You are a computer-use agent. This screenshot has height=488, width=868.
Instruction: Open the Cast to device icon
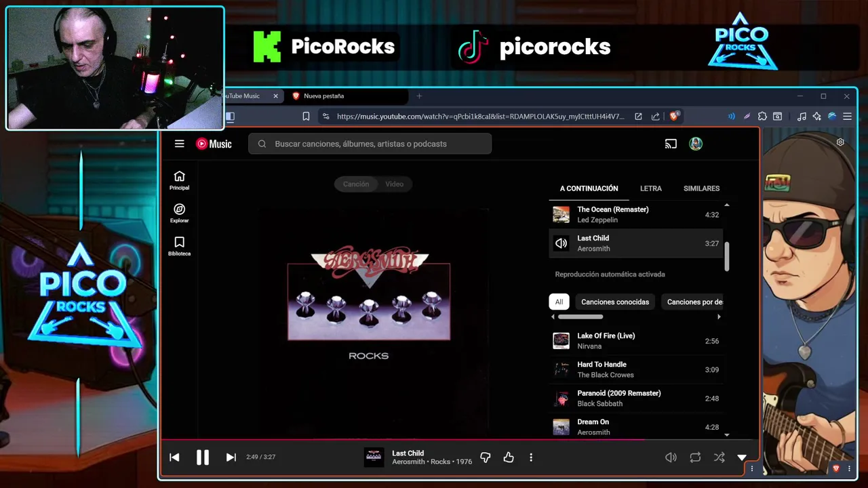671,144
